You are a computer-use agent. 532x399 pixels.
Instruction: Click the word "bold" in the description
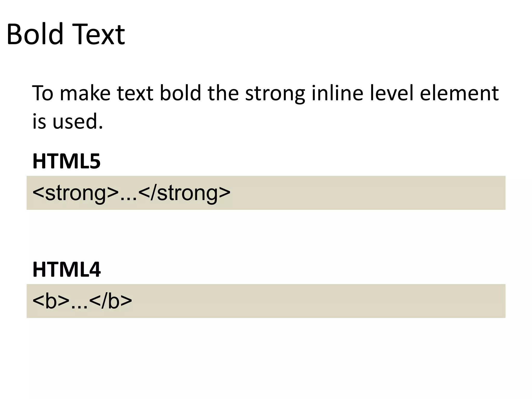coord(181,93)
